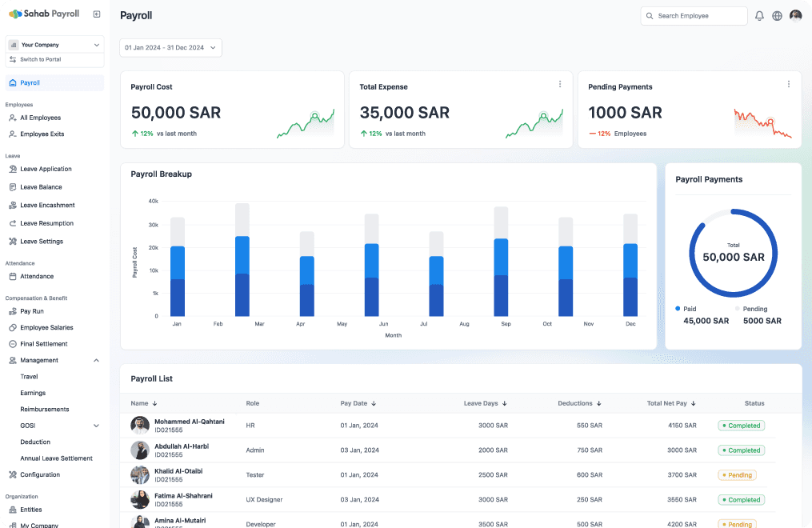
Task: Click the Configuration tools icon
Action: click(x=13, y=474)
